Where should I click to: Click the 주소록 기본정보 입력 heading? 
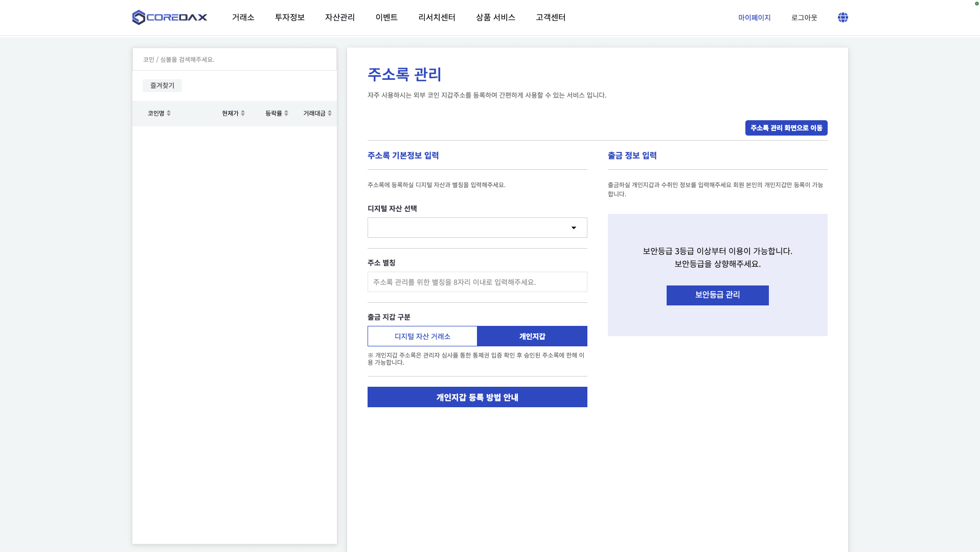tap(403, 156)
